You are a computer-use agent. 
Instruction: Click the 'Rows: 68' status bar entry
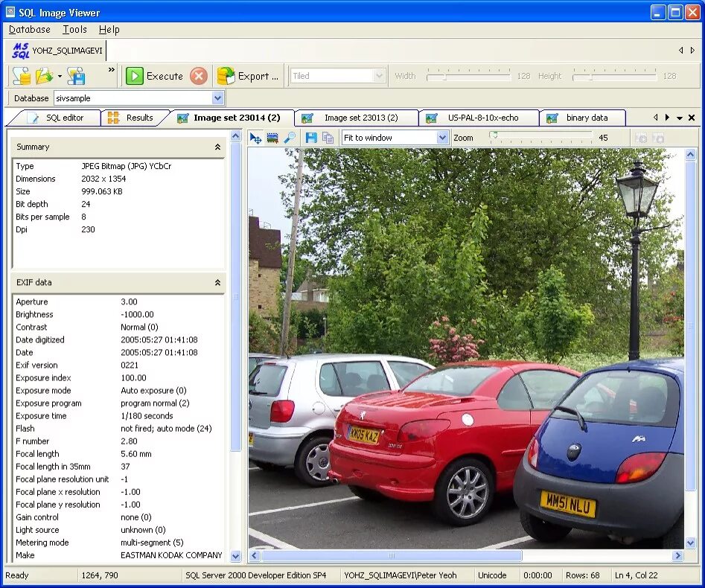(x=583, y=575)
